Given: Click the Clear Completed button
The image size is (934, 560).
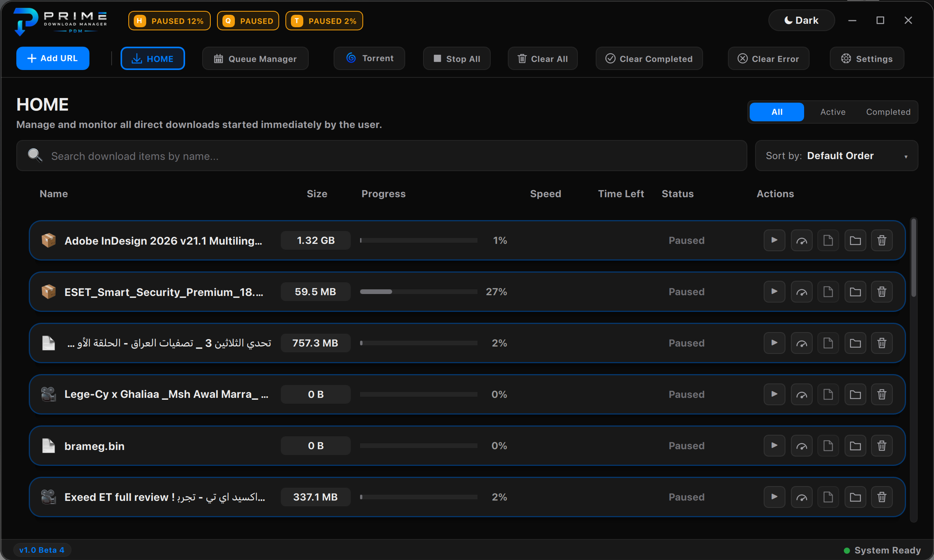Looking at the screenshot, I should click(x=649, y=59).
